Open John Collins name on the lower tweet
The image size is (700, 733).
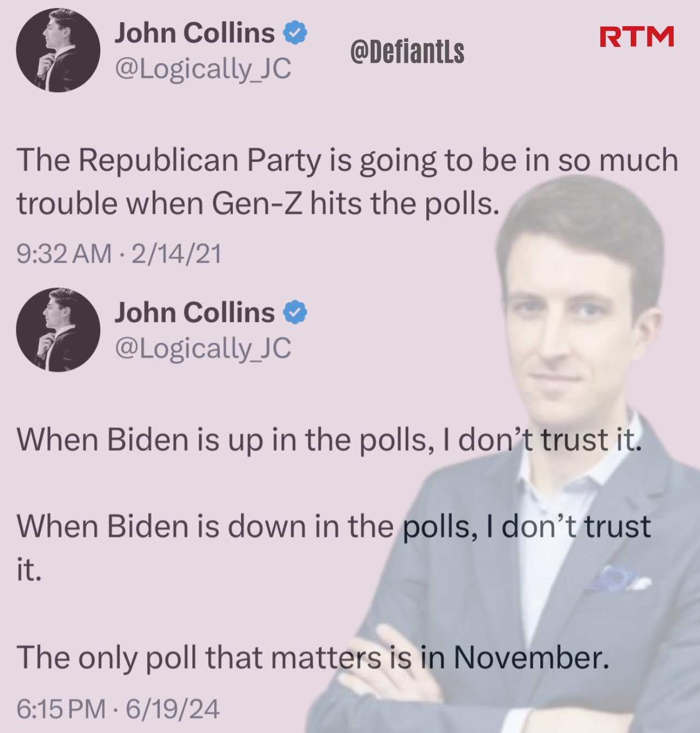(x=195, y=312)
